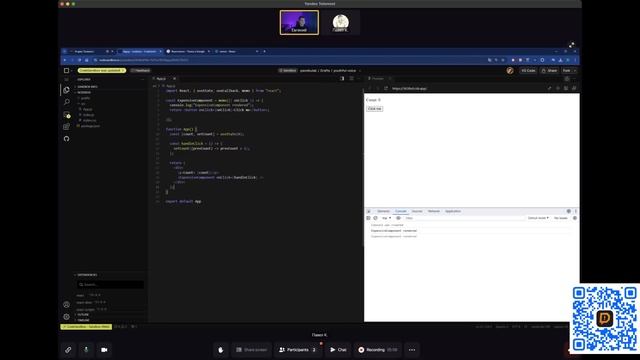Open a new browser tab with plus

tap(264, 51)
